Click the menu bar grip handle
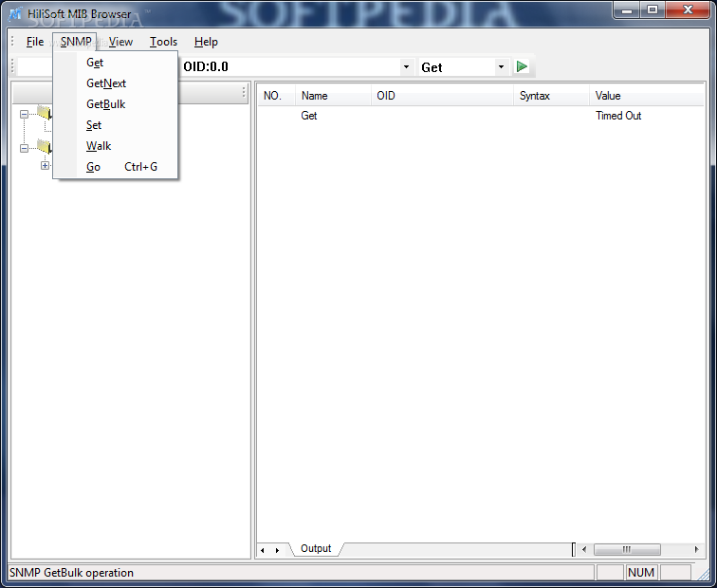 tap(12, 41)
